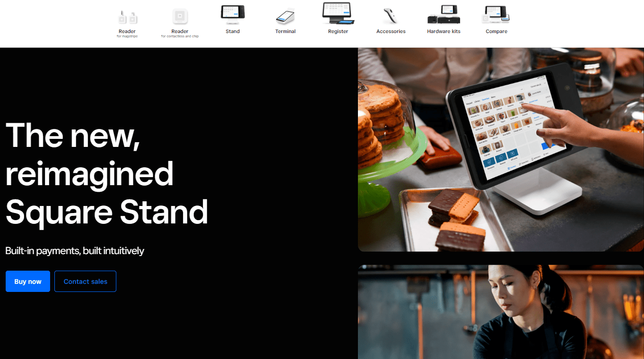Image resolution: width=644 pixels, height=359 pixels.
Task: Go to the Compare navigation label
Action: click(496, 32)
